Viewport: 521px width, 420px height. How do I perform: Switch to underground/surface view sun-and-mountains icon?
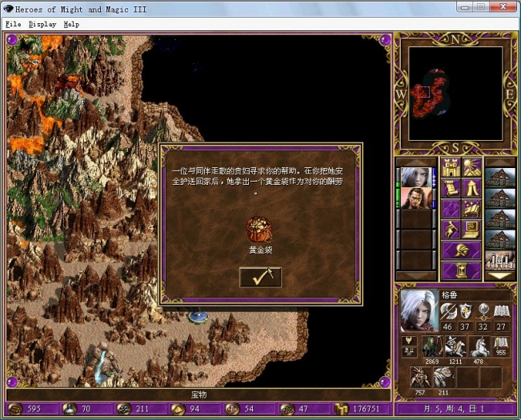pyautogui.click(x=471, y=168)
